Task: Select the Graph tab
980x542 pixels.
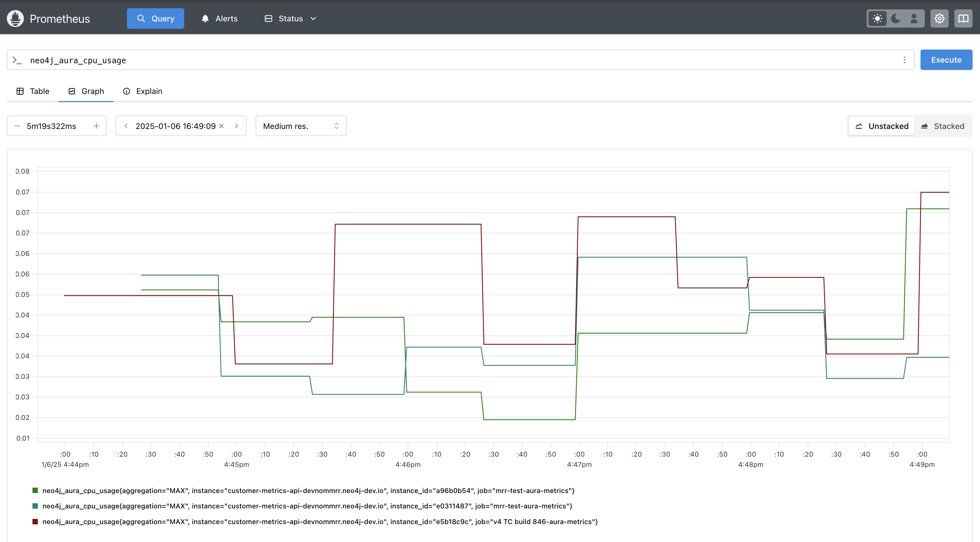Action: click(86, 91)
